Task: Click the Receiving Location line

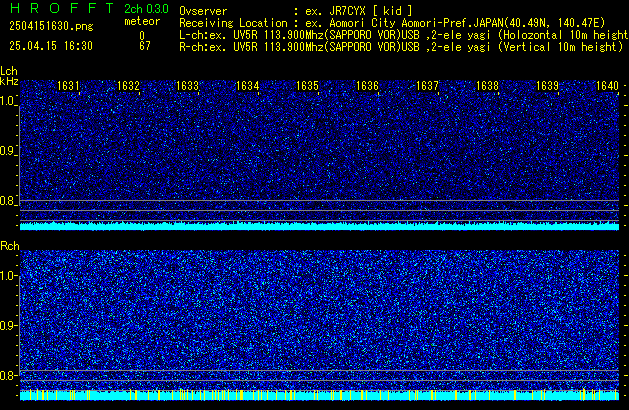Action: 392,23
